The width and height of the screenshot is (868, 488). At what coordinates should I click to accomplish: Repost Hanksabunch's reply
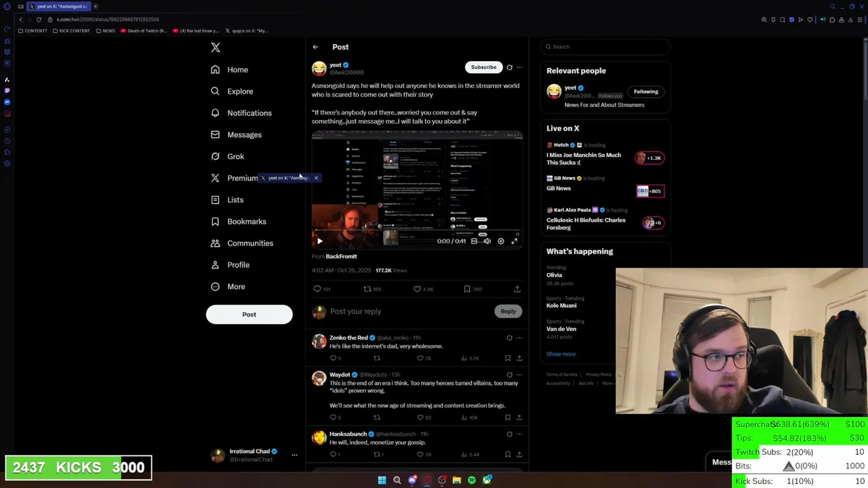pos(376,454)
